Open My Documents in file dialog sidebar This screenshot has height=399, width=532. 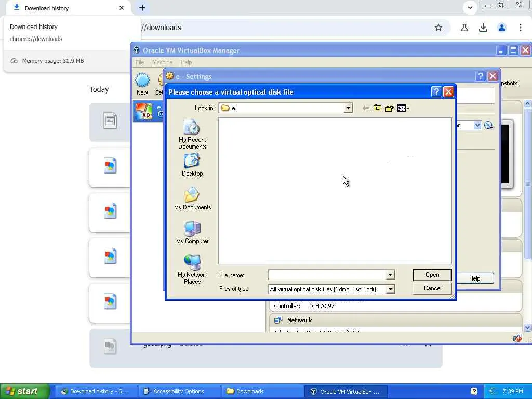click(192, 198)
